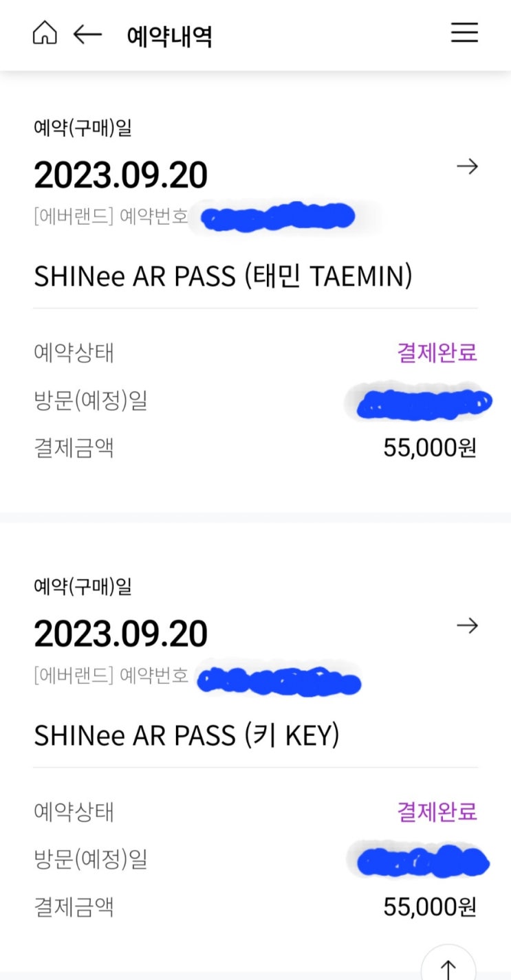Select SHINee AR PASS (키 KEY) title
This screenshot has width=511, height=980.
186,735
